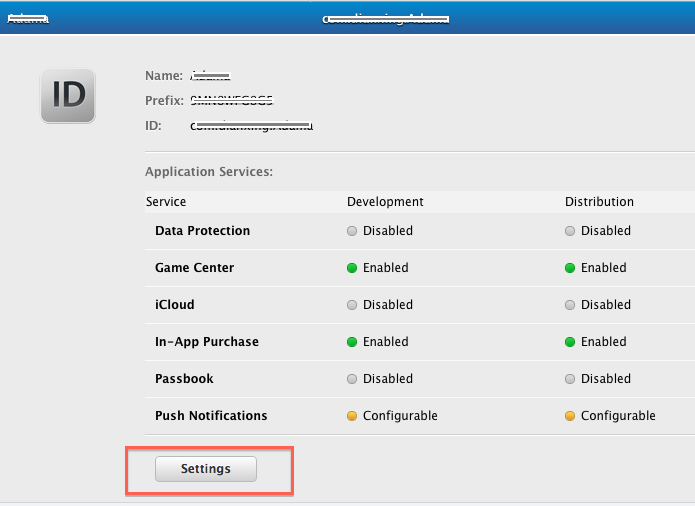Click Game Center Distribution Enabled text
The width and height of the screenshot is (695, 506).
[604, 268]
